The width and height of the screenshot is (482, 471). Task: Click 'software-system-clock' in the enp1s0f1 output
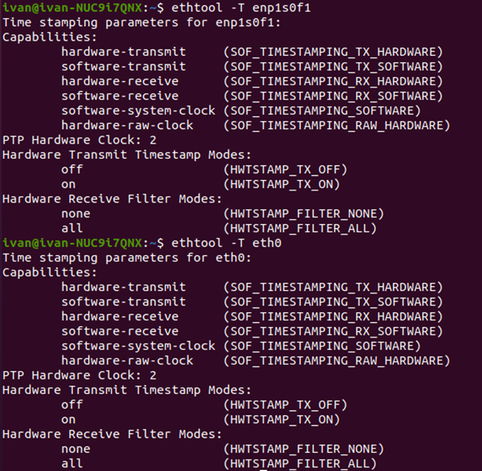coord(138,111)
